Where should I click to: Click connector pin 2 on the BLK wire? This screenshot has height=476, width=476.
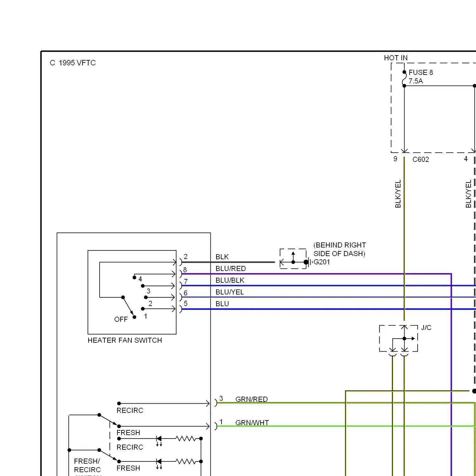pos(186,256)
